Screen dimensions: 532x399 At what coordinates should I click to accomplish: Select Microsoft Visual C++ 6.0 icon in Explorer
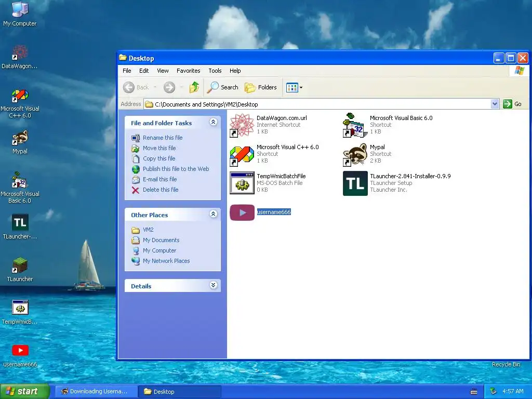[x=242, y=155]
